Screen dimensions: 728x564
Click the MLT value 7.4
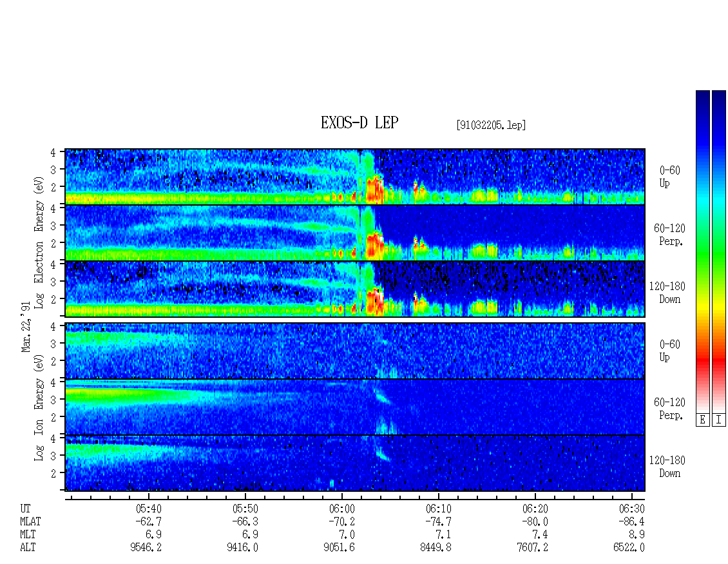click(540, 535)
